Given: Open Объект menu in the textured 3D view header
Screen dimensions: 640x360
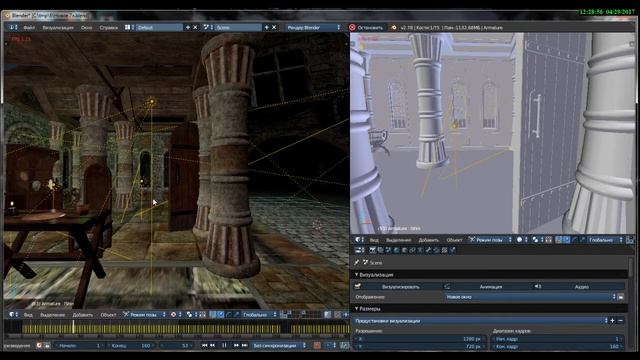Looking at the screenshot, I should point(108,315).
